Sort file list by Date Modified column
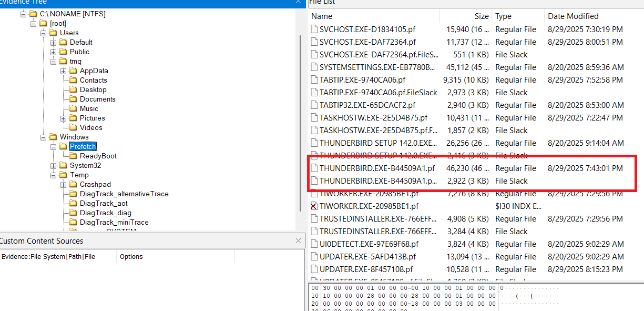644x311 pixels. tap(573, 16)
